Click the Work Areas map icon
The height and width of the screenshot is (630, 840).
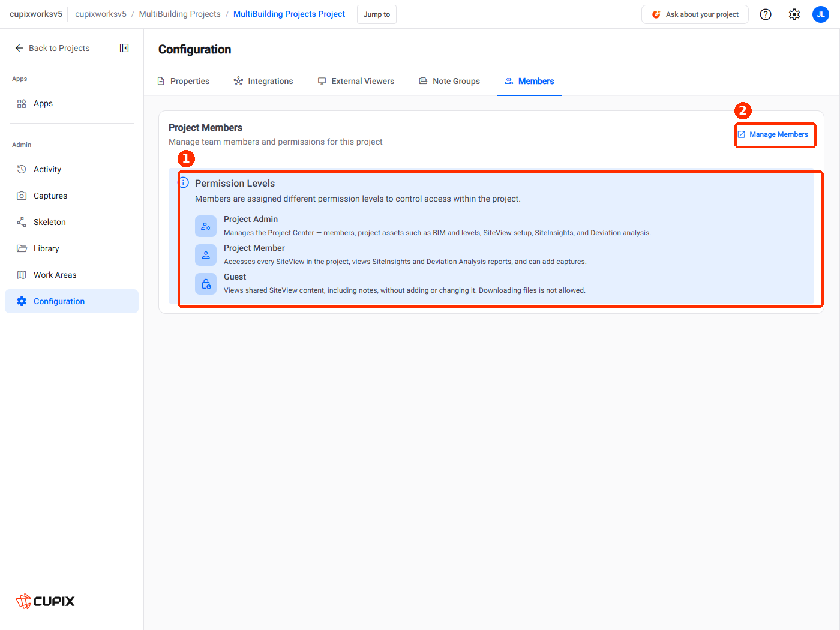click(22, 275)
